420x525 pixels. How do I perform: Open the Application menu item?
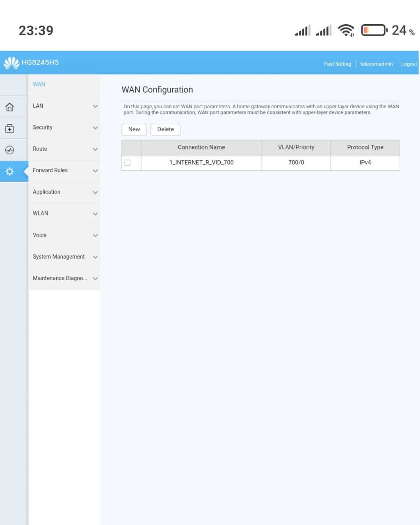tap(64, 192)
